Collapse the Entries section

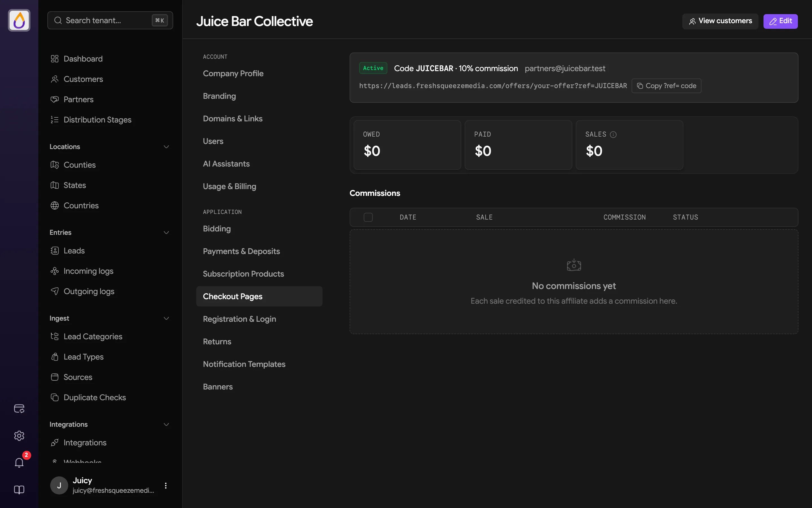166,233
